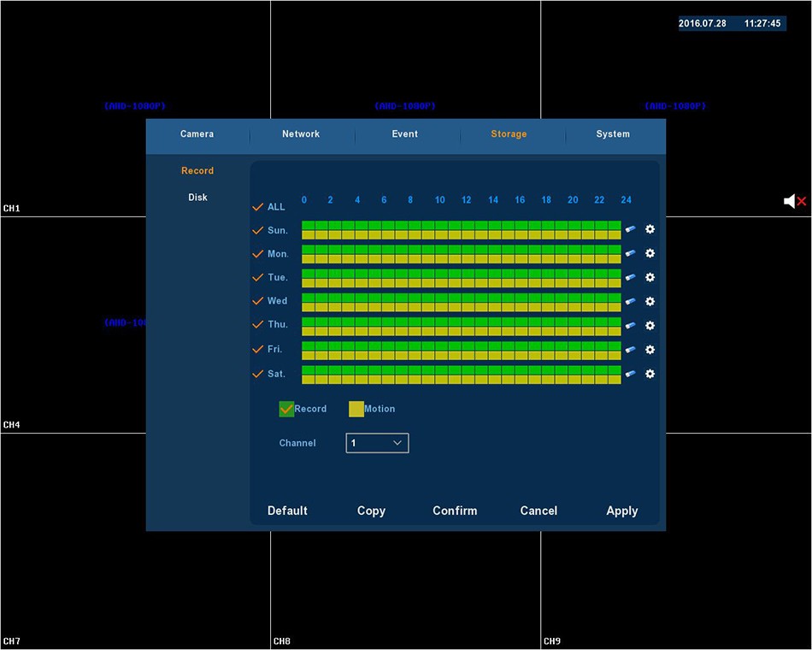The height and width of the screenshot is (650, 812).
Task: Open the gear settings for Wednesday's schedule
Action: click(650, 301)
